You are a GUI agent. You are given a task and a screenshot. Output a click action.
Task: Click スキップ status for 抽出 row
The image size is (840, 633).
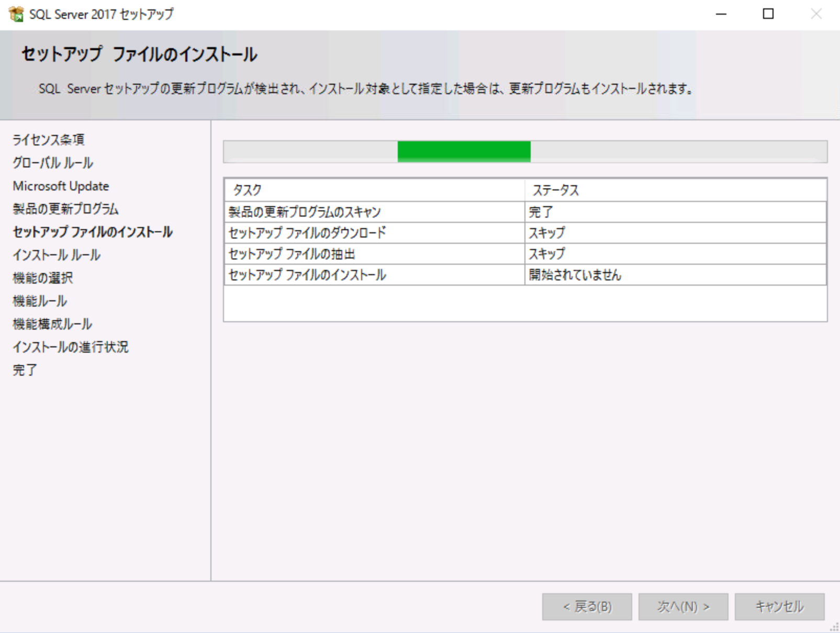[x=676, y=254]
